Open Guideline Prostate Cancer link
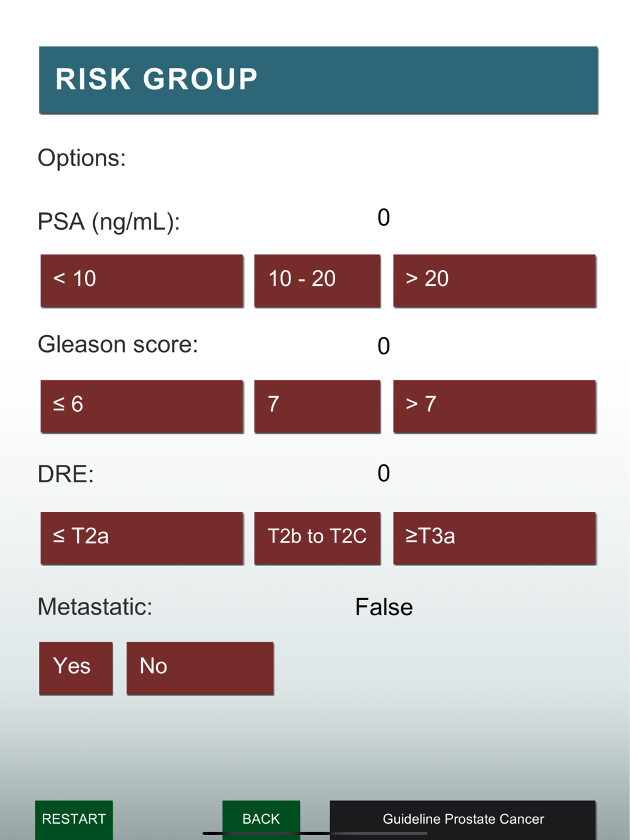The width and height of the screenshot is (630, 840). pyautogui.click(x=462, y=819)
